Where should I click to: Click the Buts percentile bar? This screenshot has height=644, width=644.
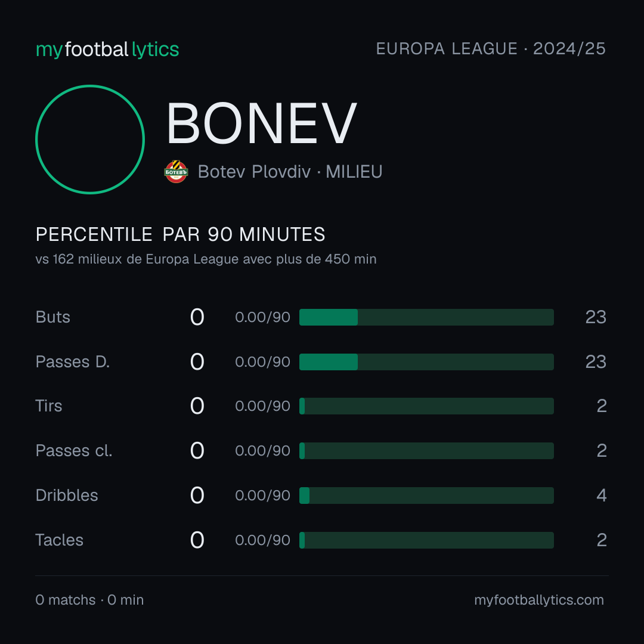coord(426,317)
